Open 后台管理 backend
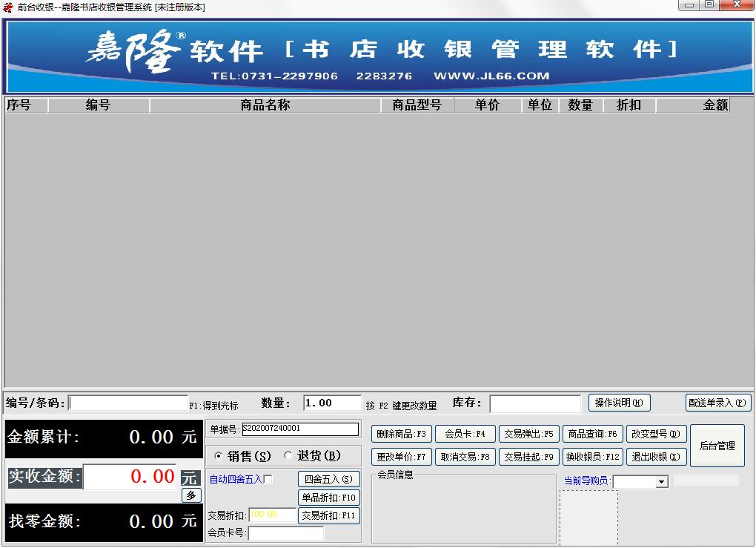The image size is (756, 548). [x=717, y=446]
